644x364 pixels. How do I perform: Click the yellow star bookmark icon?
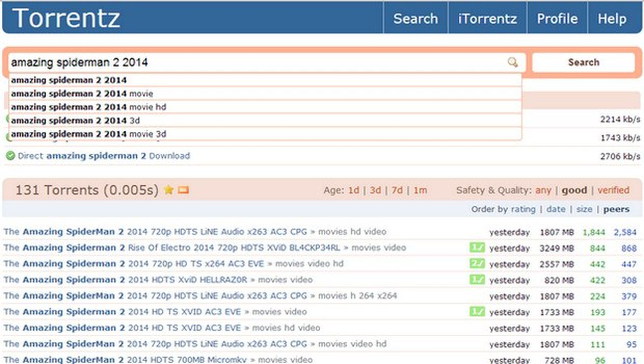pyautogui.click(x=169, y=190)
